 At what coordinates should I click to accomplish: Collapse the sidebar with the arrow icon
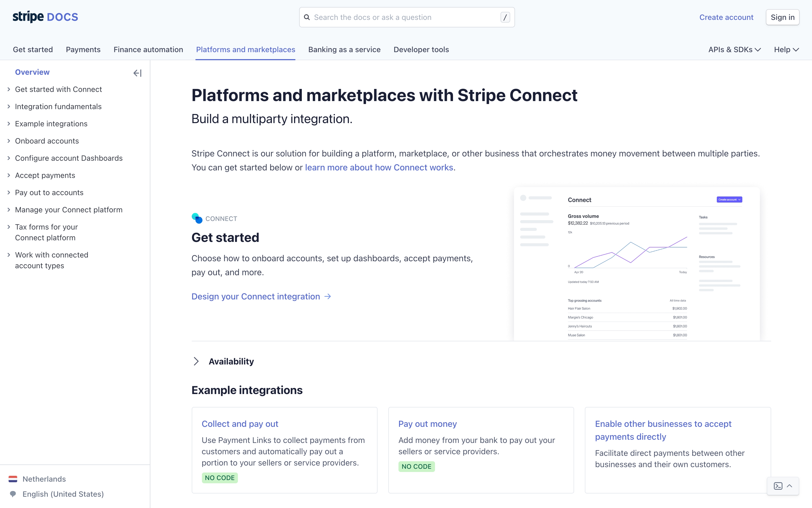[137, 73]
